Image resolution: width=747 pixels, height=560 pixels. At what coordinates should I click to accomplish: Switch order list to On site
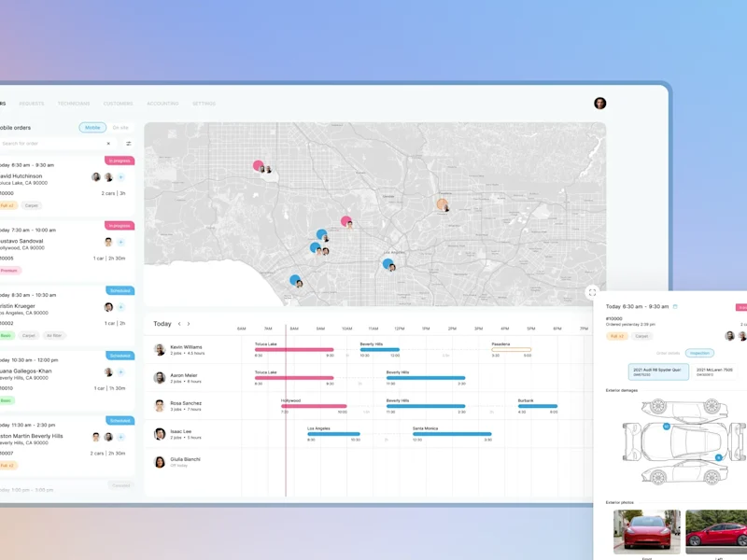pyautogui.click(x=120, y=128)
